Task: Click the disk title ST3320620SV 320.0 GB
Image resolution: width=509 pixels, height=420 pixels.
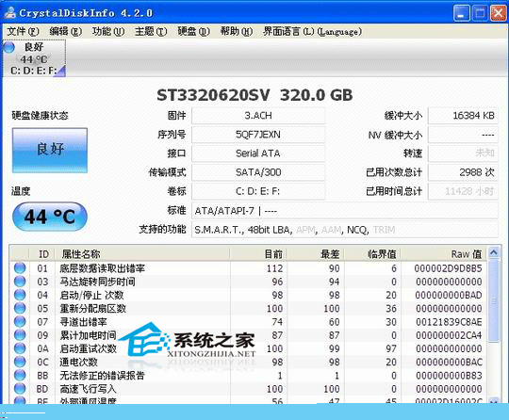Action: [254, 95]
